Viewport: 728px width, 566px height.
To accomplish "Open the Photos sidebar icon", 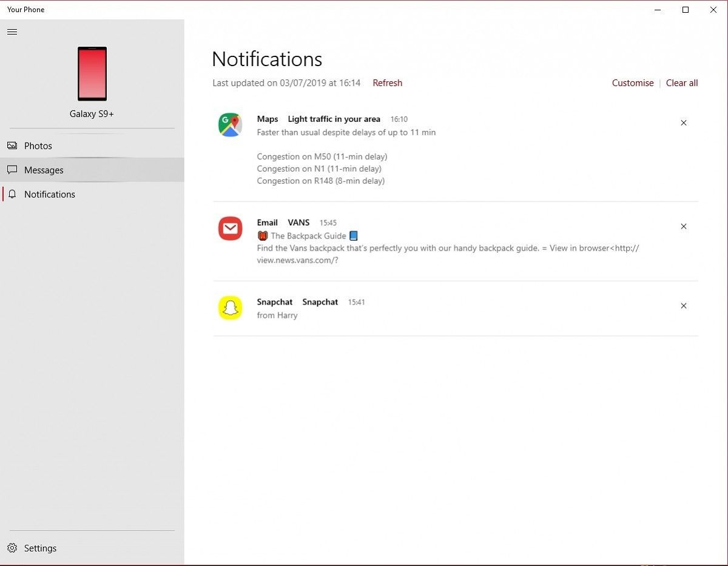I will pos(12,146).
